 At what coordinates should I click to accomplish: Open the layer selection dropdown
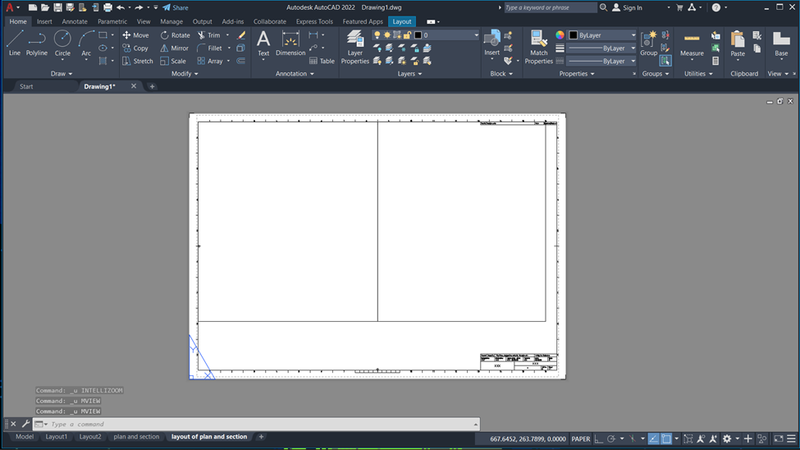click(x=476, y=35)
